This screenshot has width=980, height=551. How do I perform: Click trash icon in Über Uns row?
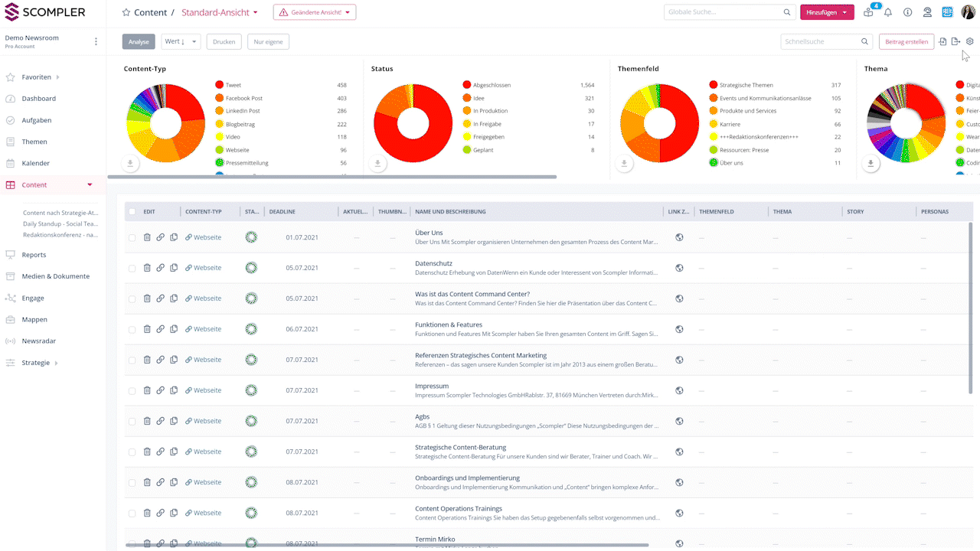point(147,237)
